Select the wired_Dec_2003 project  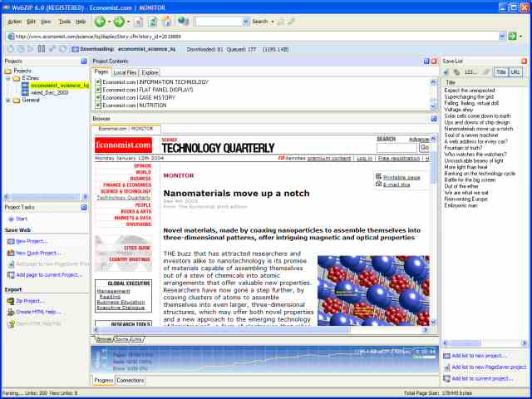pyautogui.click(x=50, y=92)
